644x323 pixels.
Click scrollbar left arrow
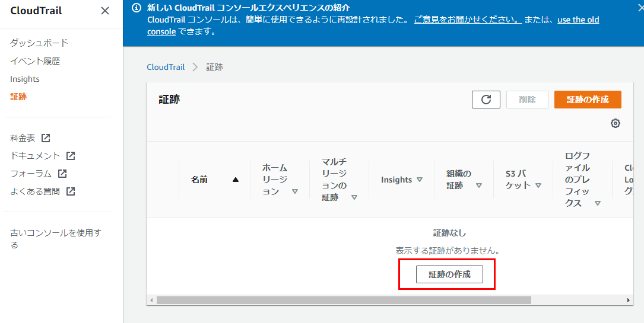click(151, 300)
